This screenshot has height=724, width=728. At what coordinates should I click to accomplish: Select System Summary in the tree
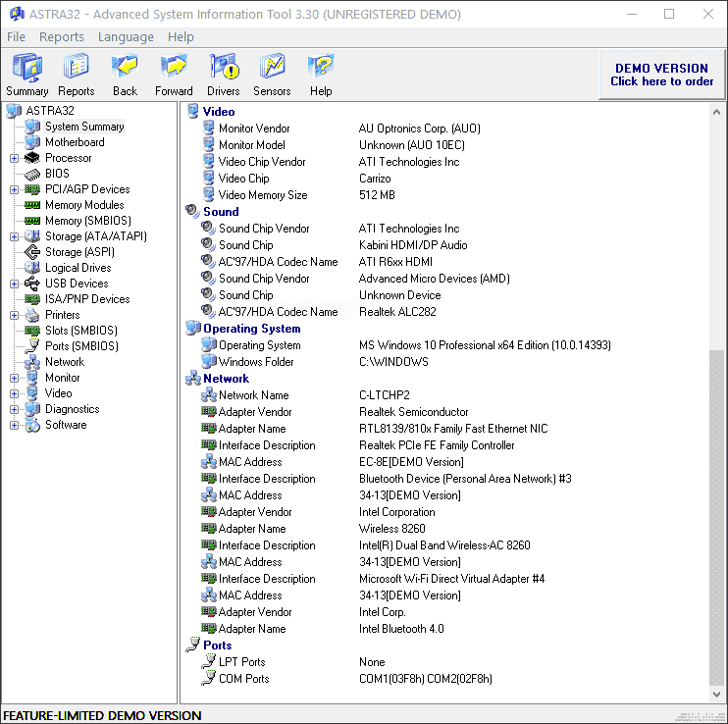(84, 127)
